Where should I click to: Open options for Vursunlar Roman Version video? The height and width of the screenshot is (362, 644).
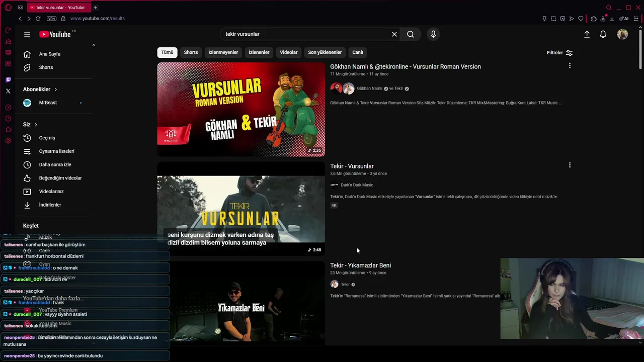570,66
